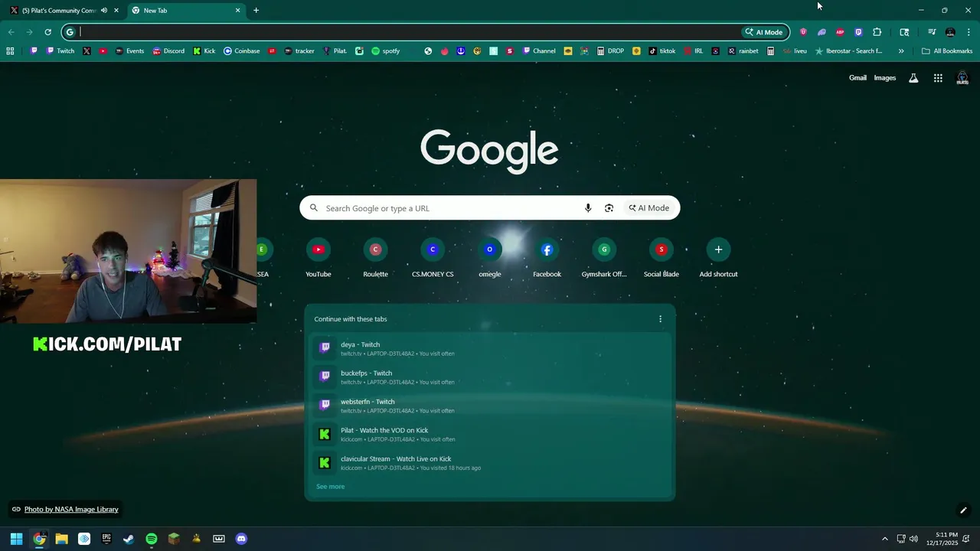980x551 pixels.
Task: Open the Gmail link
Action: pyautogui.click(x=857, y=78)
